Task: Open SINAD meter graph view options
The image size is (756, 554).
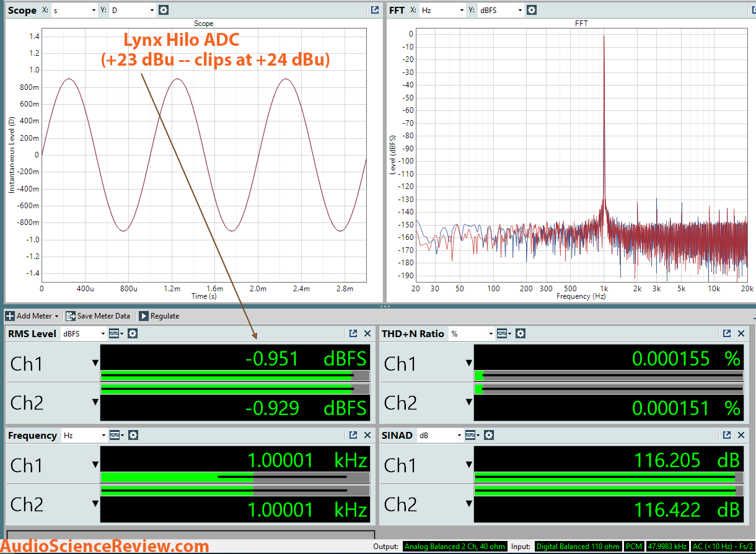Action: 472,435
